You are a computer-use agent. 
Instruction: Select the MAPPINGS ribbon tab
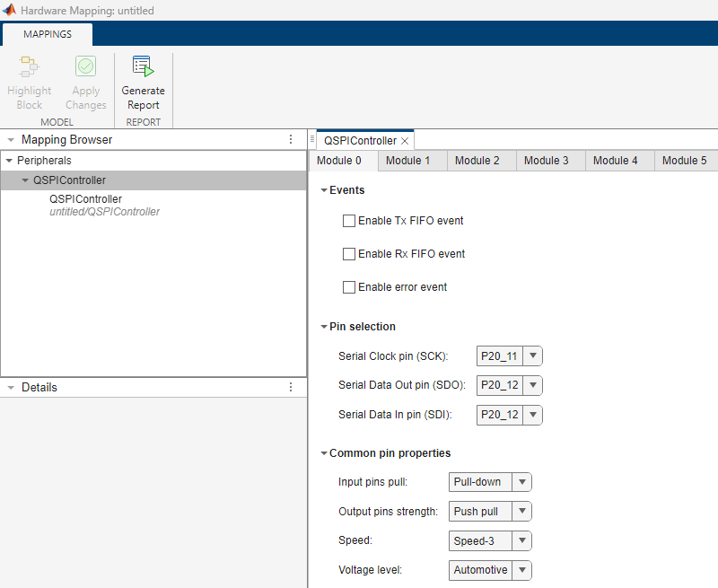pyautogui.click(x=47, y=34)
